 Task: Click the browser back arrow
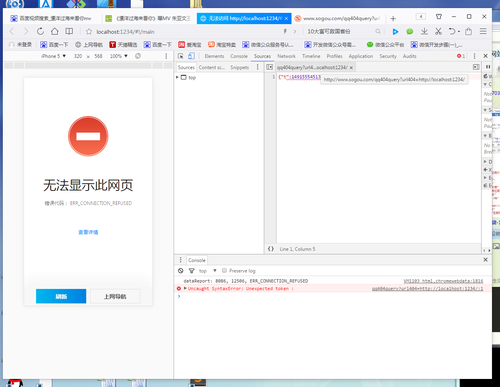(x=12, y=31)
